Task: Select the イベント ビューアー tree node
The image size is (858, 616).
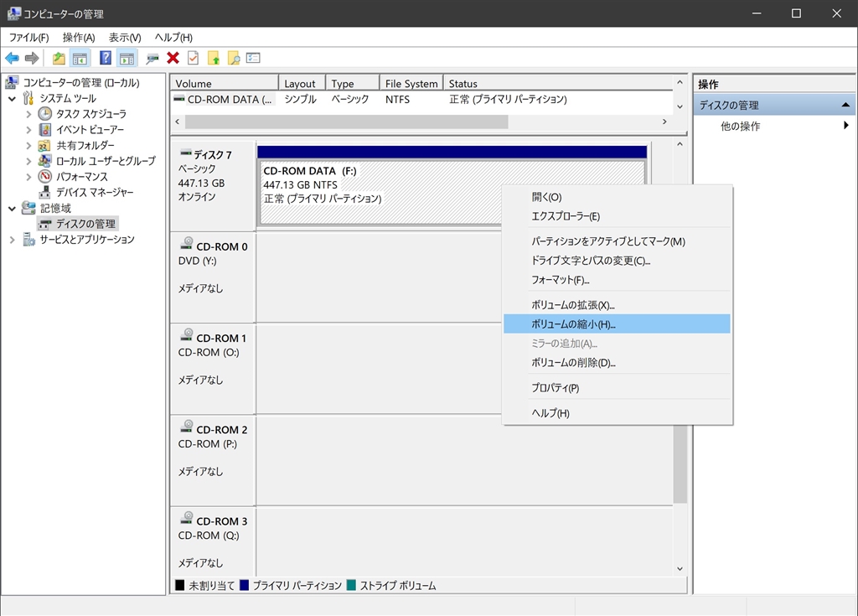Action: [90, 130]
